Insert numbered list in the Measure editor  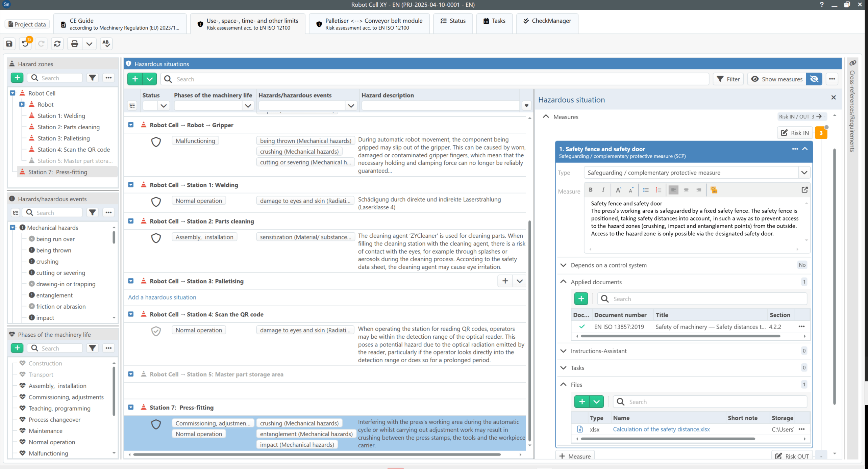659,190
